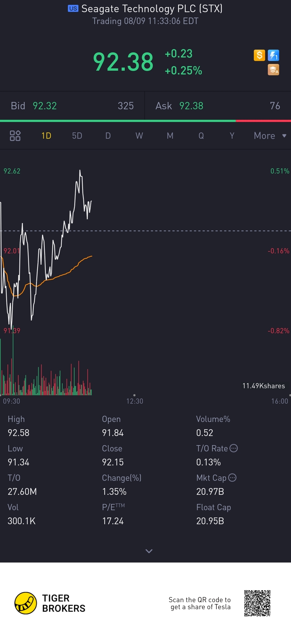Screen dimensions: 291x644
Task: Select the Y yearly chart tab
Action: 232,136
